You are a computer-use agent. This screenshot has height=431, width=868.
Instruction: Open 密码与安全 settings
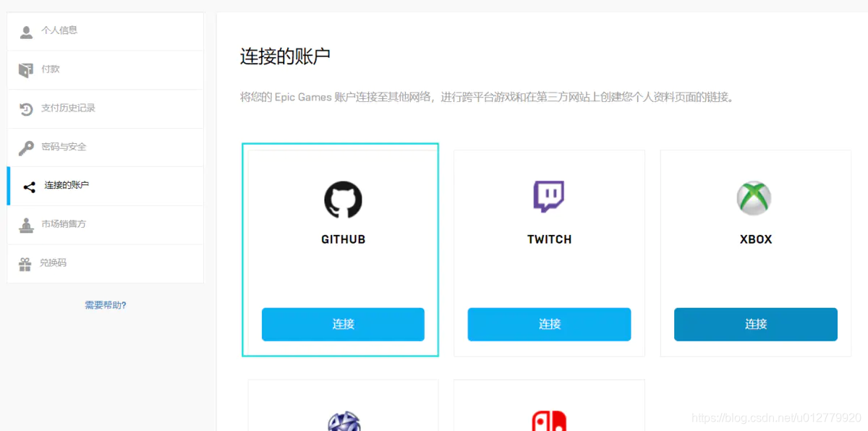click(106, 148)
